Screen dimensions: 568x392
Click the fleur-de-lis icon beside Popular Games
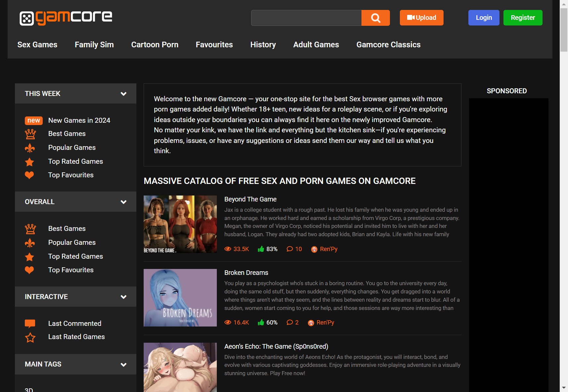point(30,148)
